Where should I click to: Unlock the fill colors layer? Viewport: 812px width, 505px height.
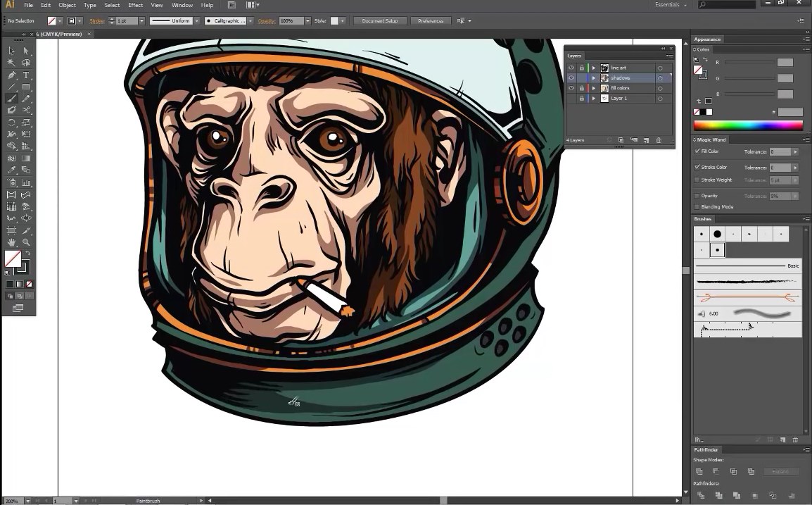click(x=582, y=88)
